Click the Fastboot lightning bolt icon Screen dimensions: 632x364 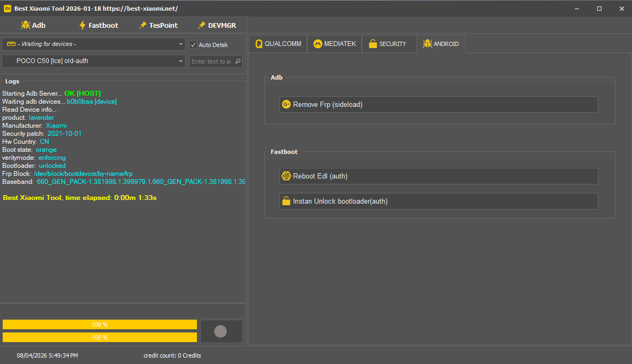pyautogui.click(x=82, y=25)
